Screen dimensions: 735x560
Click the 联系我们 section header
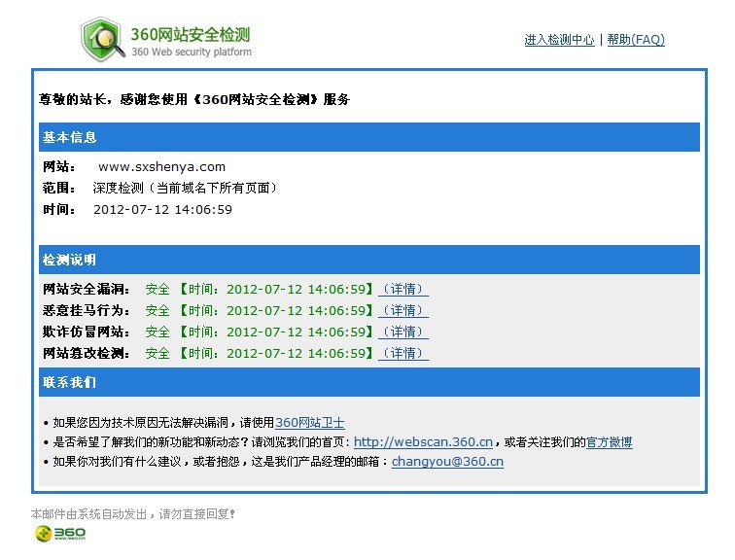tap(69, 382)
